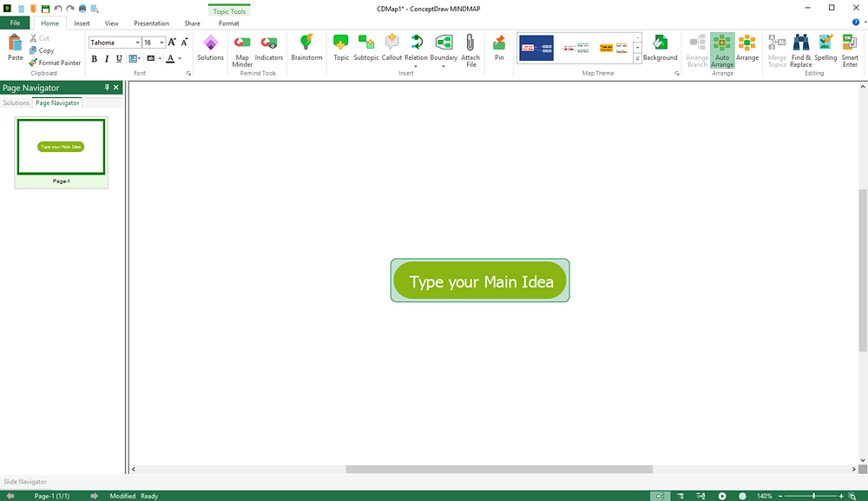Click the Attach File paperclip icon
868x501 pixels.
470,43
